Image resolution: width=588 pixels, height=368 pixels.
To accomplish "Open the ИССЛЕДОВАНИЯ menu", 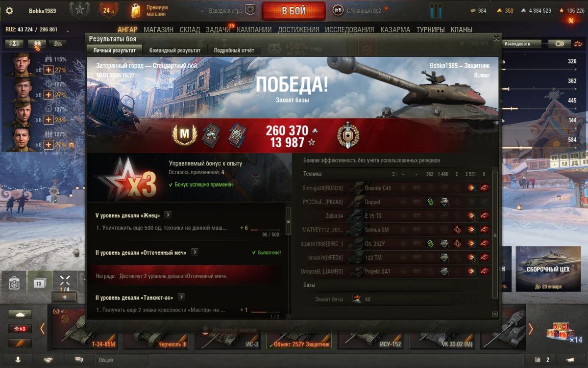I will (349, 30).
